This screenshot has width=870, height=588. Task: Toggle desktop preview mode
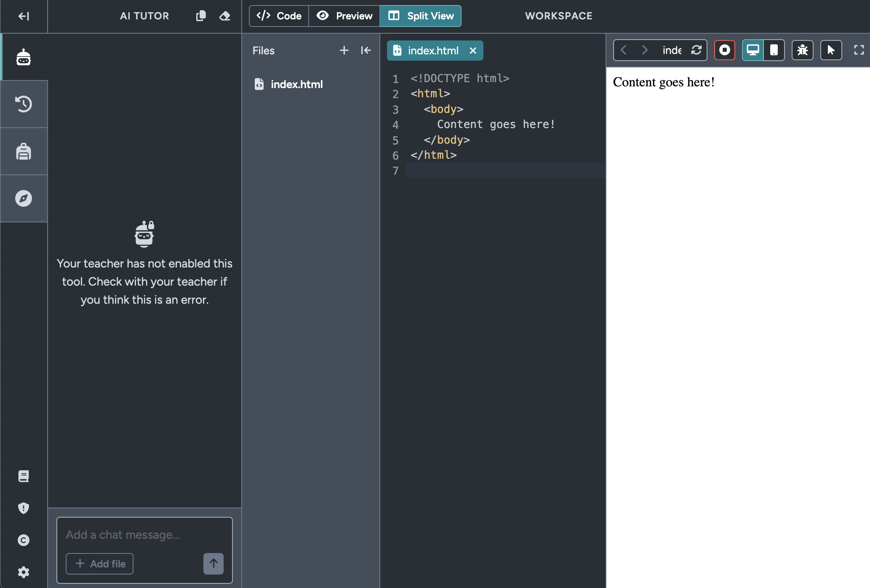point(753,50)
